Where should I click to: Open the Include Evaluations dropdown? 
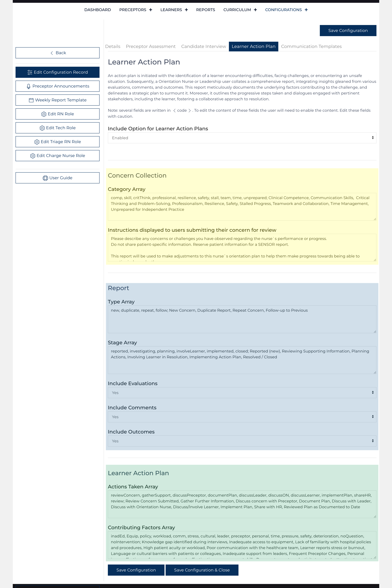(242, 393)
